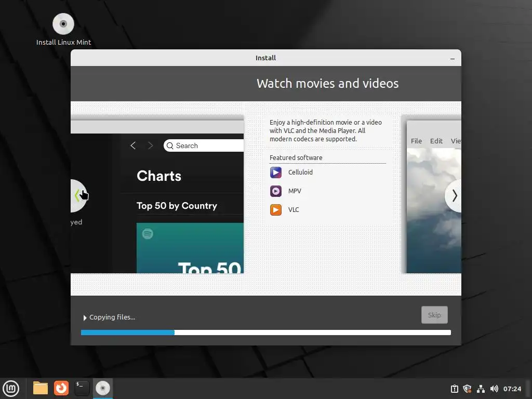Launch Firefox from the taskbar
532x399 pixels.
point(61,388)
